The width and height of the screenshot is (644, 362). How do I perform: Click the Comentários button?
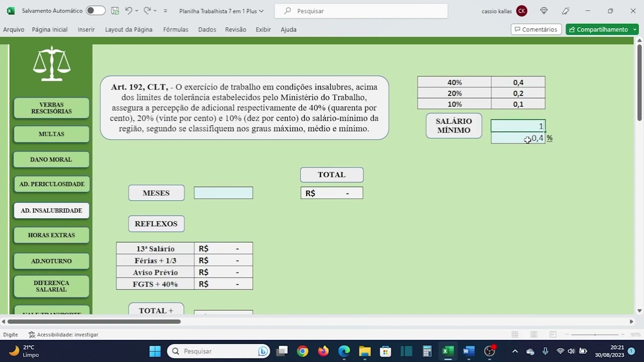(x=536, y=30)
